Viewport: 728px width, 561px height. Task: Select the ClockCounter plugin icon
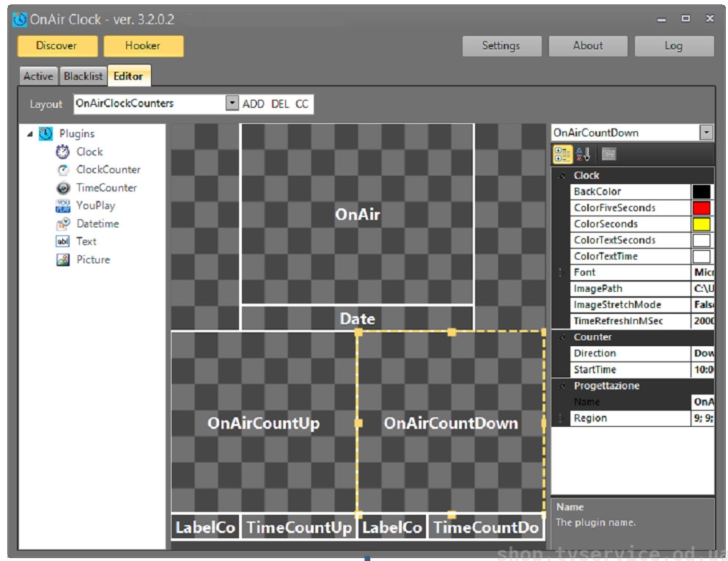point(63,170)
